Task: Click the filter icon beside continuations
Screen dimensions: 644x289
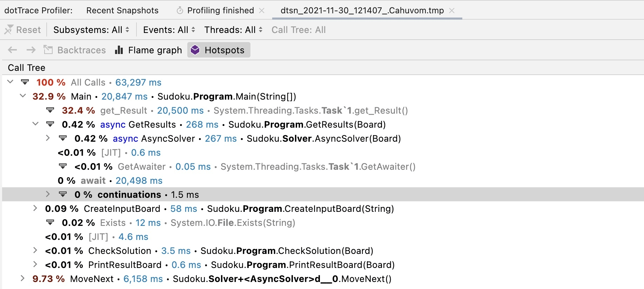Action: (x=63, y=195)
